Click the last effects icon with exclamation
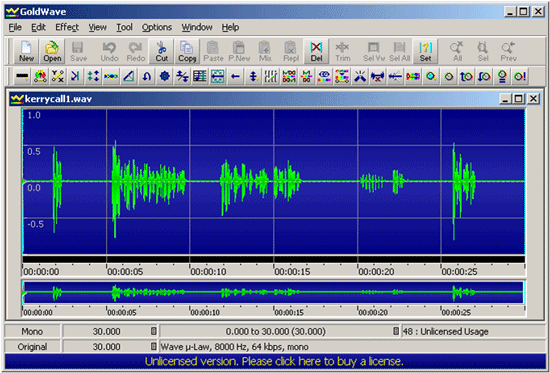 click(x=520, y=76)
